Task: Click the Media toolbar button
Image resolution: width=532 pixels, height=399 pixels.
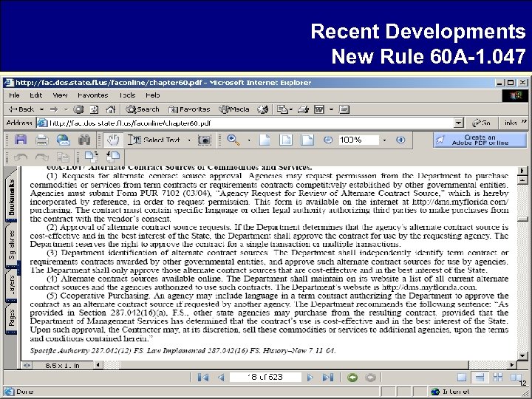Action: pos(234,109)
